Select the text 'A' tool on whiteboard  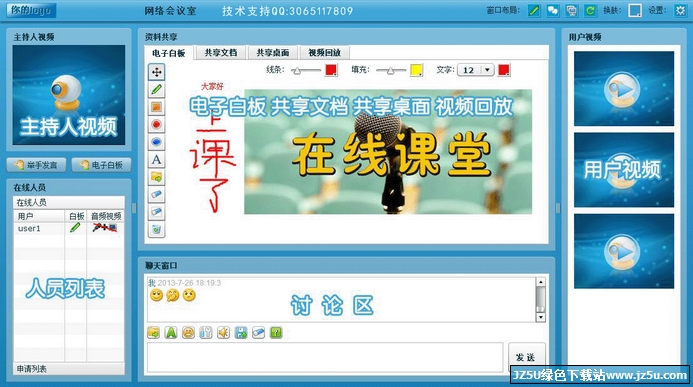[x=156, y=159]
